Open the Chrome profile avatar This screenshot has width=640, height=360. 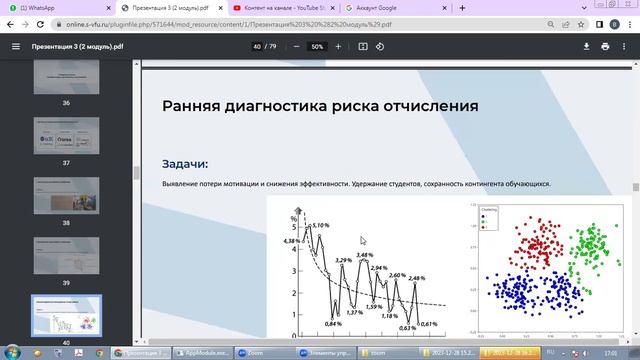click(x=615, y=24)
